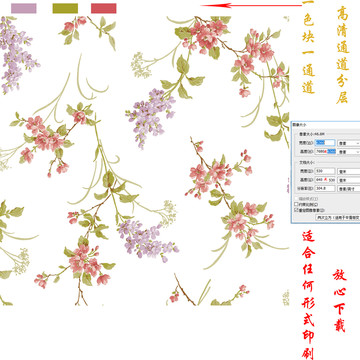Click the purple color swatch at top
360x360 pixels.
(24, 8)
